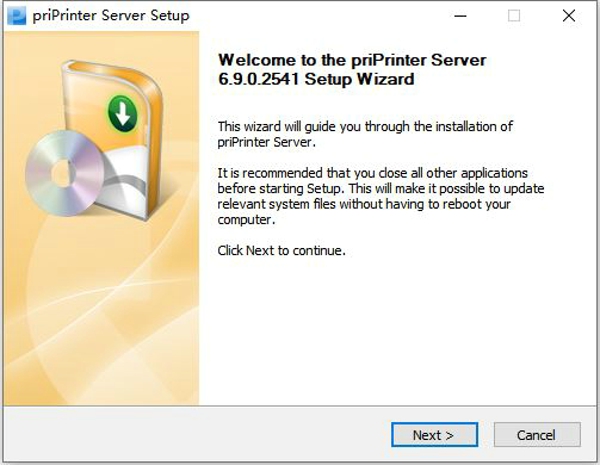This screenshot has height=465, width=600.
Task: Click the "priPrinter Server Setup" window title
Action: 112,16
